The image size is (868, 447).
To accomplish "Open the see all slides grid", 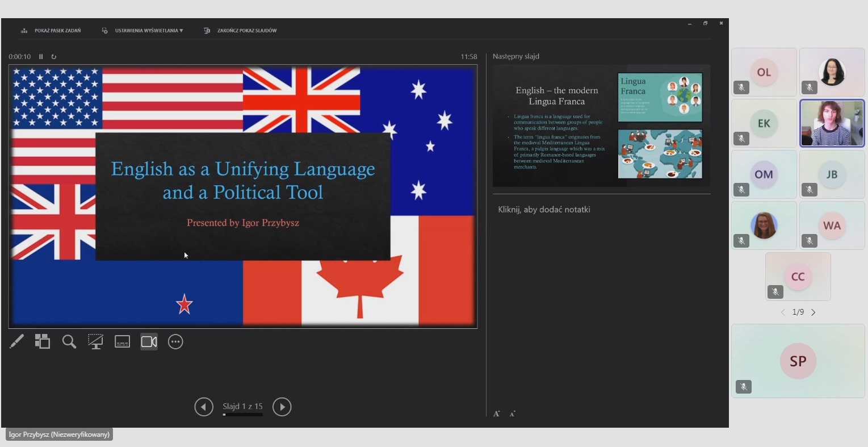I will point(43,341).
